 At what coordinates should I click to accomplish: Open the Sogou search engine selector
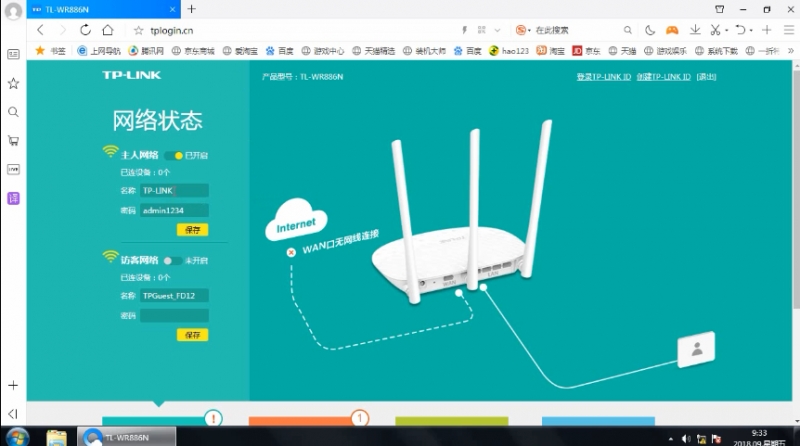(x=522, y=30)
